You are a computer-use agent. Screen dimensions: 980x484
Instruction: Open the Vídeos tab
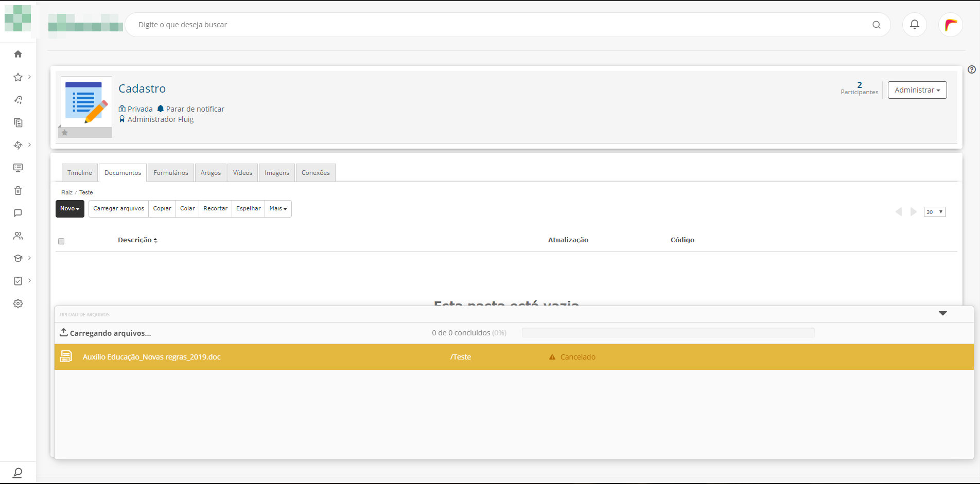point(242,173)
